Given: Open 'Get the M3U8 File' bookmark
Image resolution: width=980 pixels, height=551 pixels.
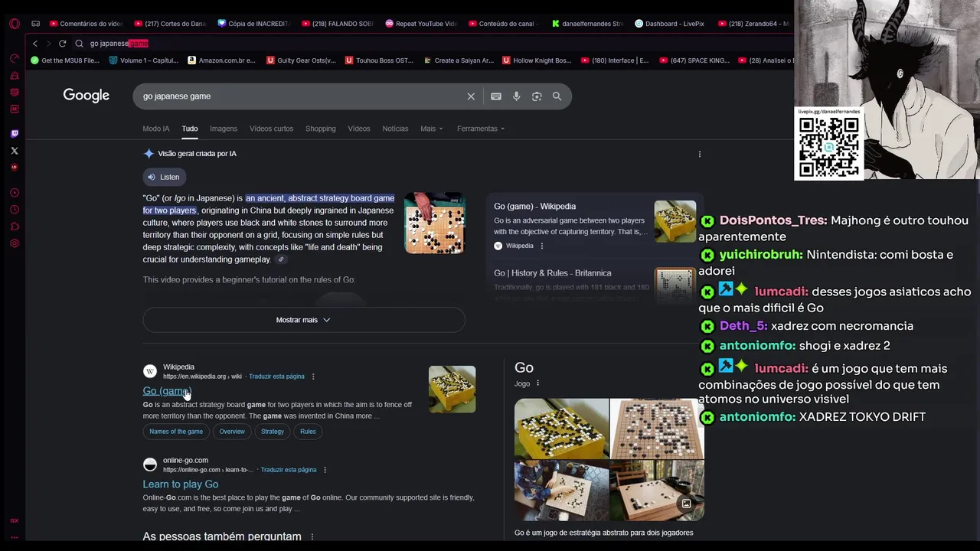Looking at the screenshot, I should [x=65, y=60].
